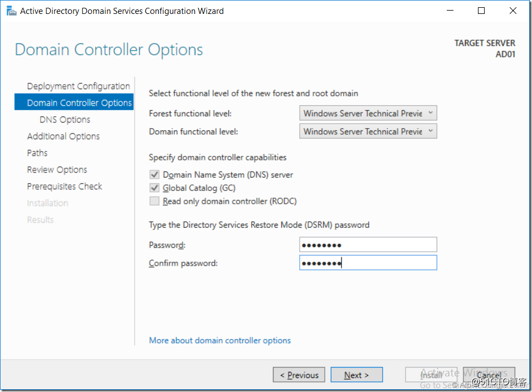Viewport: 532px width, 392px height.
Task: Close the wizard window
Action: 513,11
